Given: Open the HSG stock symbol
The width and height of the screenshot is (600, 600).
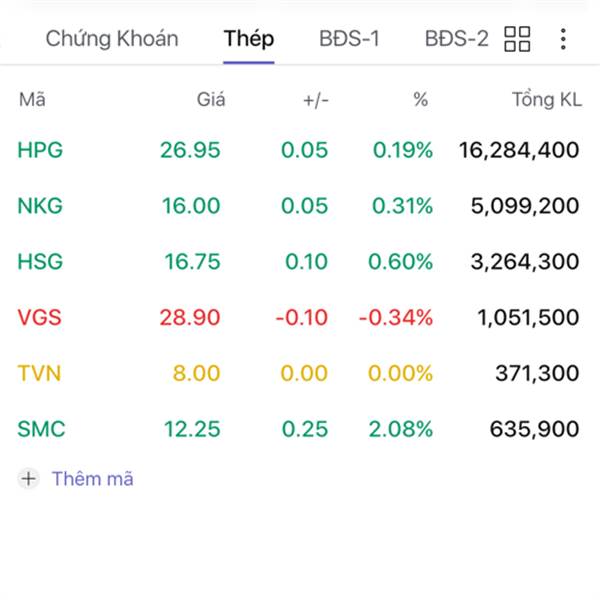Looking at the screenshot, I should click(x=40, y=262).
